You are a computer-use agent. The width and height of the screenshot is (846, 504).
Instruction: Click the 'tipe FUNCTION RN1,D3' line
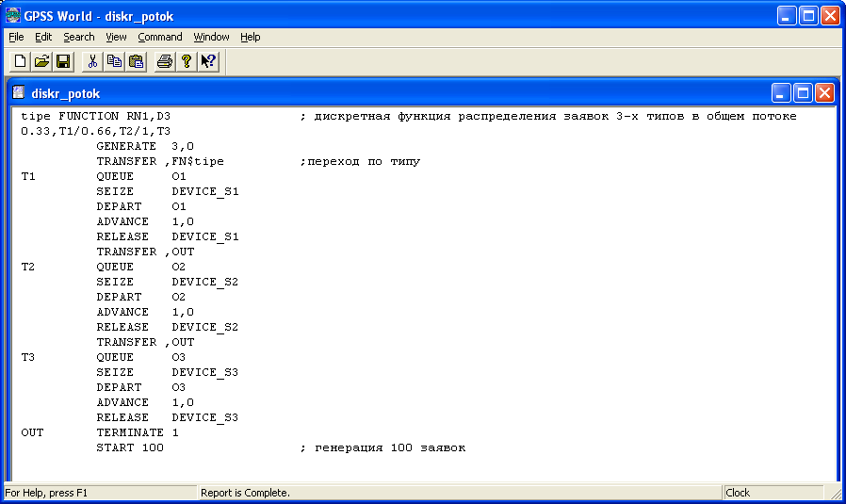click(x=95, y=116)
